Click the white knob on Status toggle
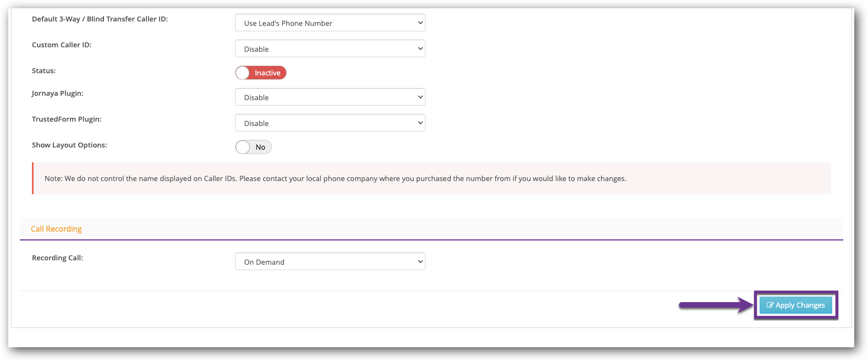 pyautogui.click(x=243, y=73)
